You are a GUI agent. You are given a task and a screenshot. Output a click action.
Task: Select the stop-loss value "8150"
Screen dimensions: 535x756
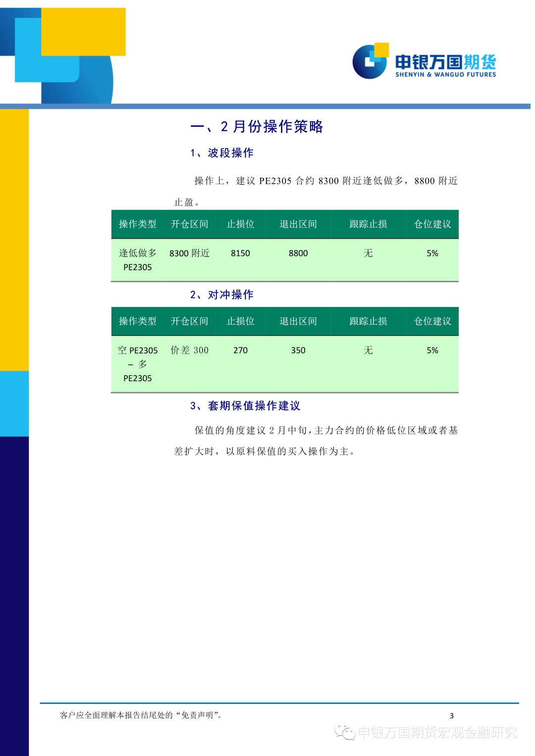[x=240, y=253]
